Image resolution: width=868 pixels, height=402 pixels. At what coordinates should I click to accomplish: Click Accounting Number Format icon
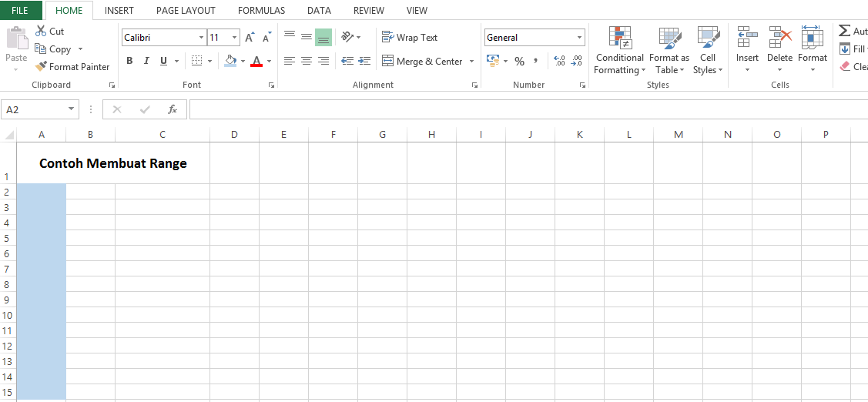click(x=493, y=61)
